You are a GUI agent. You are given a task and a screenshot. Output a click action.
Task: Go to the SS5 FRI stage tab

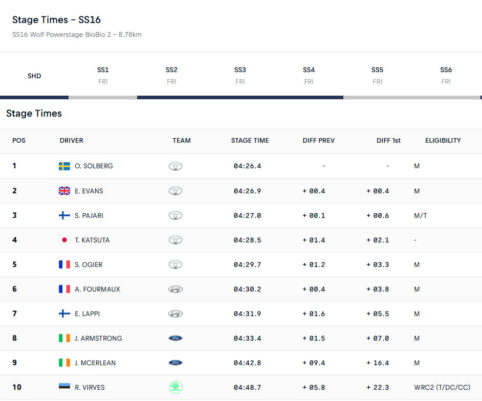pos(377,76)
